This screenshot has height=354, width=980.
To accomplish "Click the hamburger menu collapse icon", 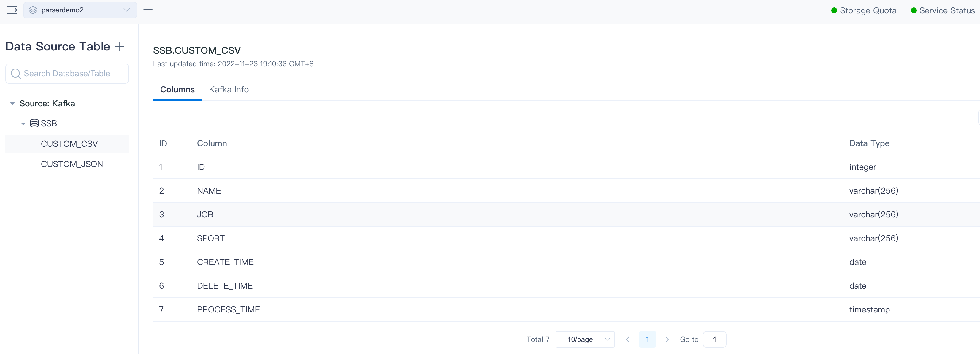I will click(x=12, y=10).
